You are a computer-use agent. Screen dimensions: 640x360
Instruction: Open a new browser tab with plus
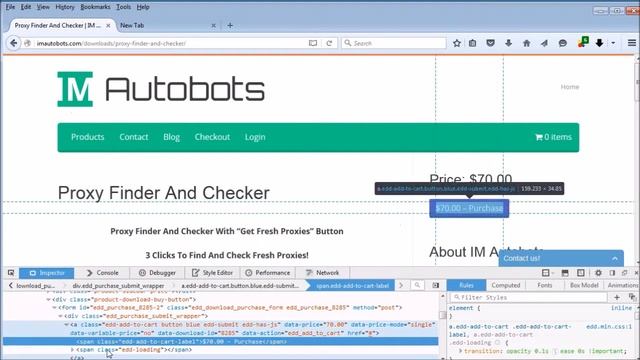pyautogui.click(x=230, y=25)
